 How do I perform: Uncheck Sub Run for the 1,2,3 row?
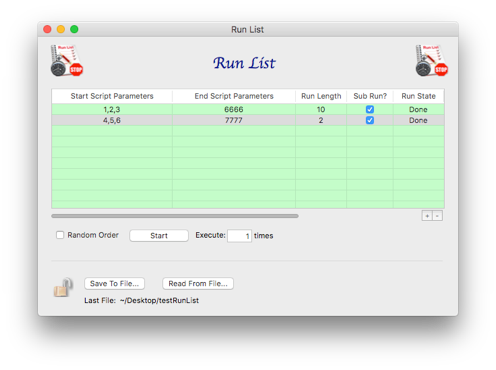(x=370, y=109)
